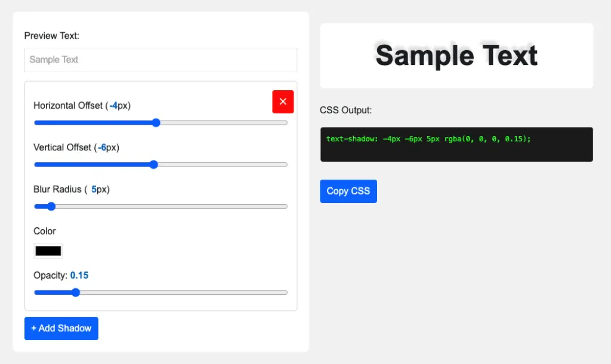The width and height of the screenshot is (611, 364).
Task: Remove the shadow layer with the red X
Action: click(x=283, y=101)
